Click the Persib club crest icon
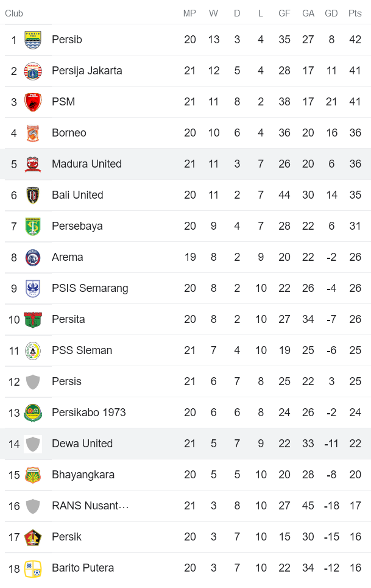The width and height of the screenshot is (371, 588). pos(33,40)
